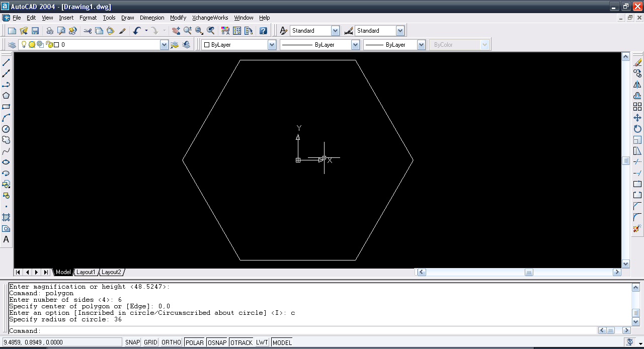Select the Ellipse tool
The height and width of the screenshot is (349, 644).
coord(6,162)
